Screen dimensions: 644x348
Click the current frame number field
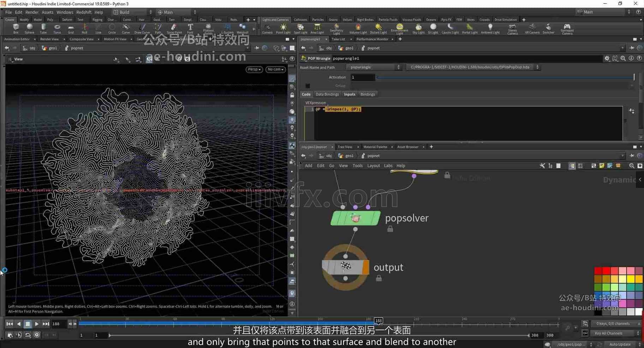[x=59, y=324]
